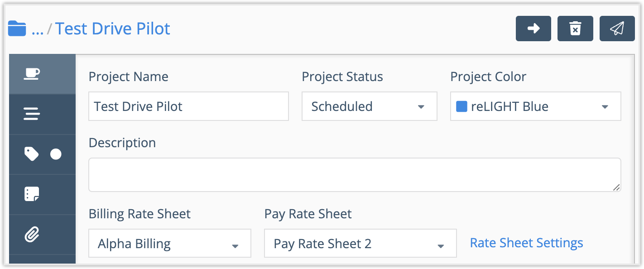Screen dimensions: 644x269
Task: Click the move project arrow button
Action: pos(533,28)
